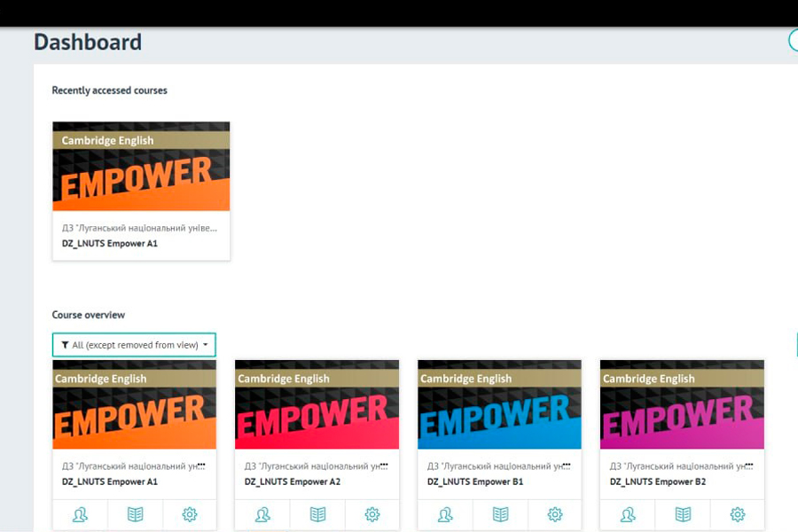
Task: Click orange Empower A1 image in Course overview
Action: [x=135, y=404]
